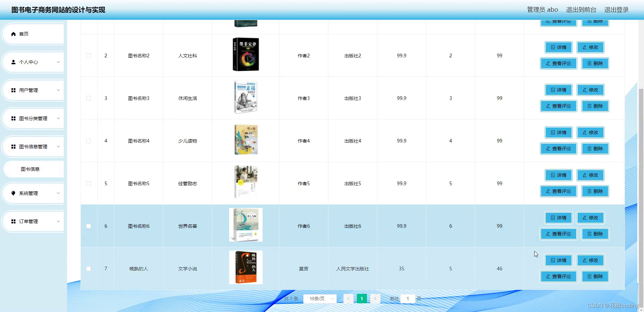Screen dimensions: 644x312
Task: Tick the checkbox for row 图书名称3
Action: pos(89,98)
